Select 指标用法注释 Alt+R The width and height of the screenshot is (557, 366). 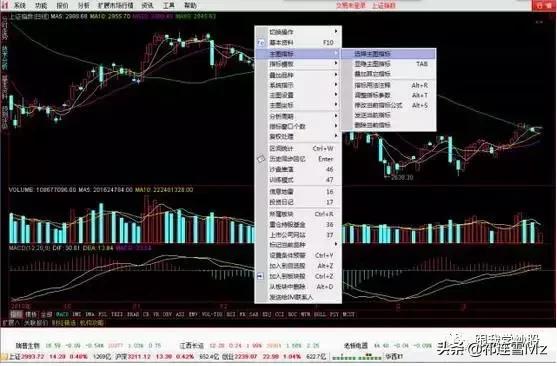click(388, 85)
